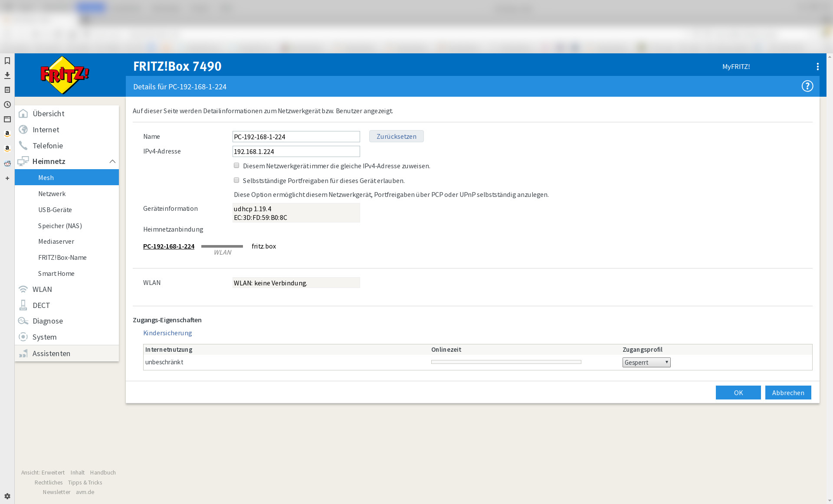Open the Rechtliches footer link
This screenshot has width=833, height=504.
[x=49, y=483]
